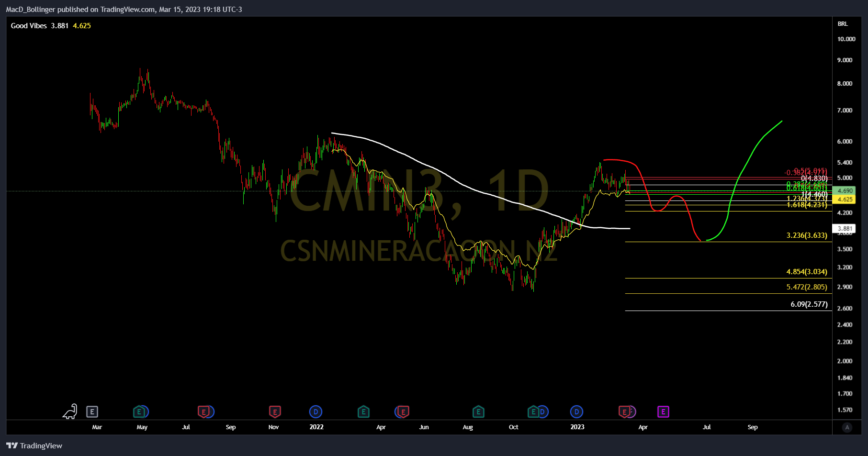This screenshot has height=456, width=868.
Task: Open the blue D marker beside the teal E after Oct
Action: coord(542,412)
